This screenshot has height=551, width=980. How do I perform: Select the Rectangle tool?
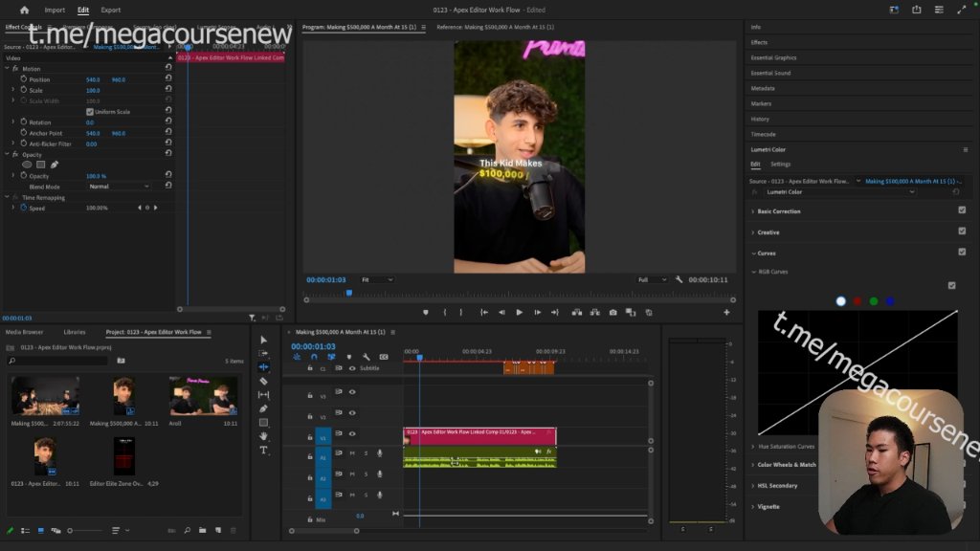pos(264,422)
